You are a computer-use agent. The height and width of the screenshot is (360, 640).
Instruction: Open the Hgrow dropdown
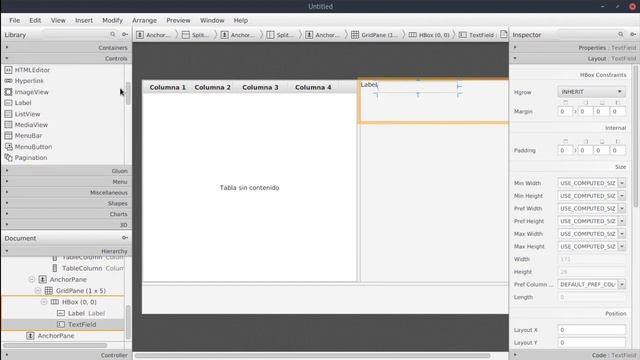pos(591,92)
